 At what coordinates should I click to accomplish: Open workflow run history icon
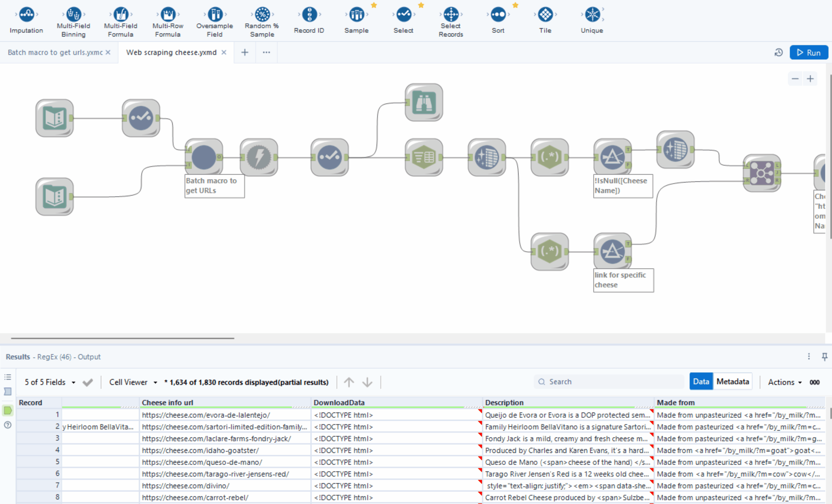click(x=779, y=53)
